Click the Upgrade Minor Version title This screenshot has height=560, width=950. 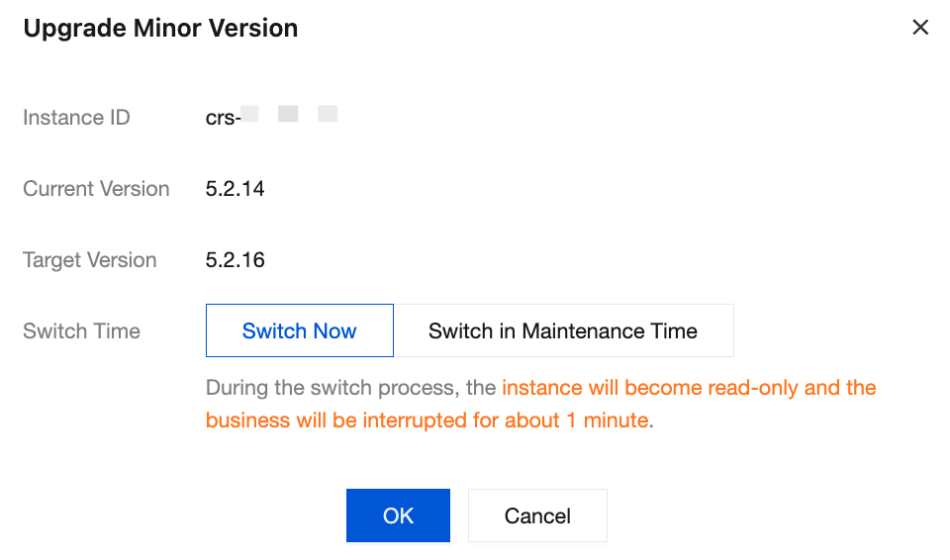(x=160, y=28)
